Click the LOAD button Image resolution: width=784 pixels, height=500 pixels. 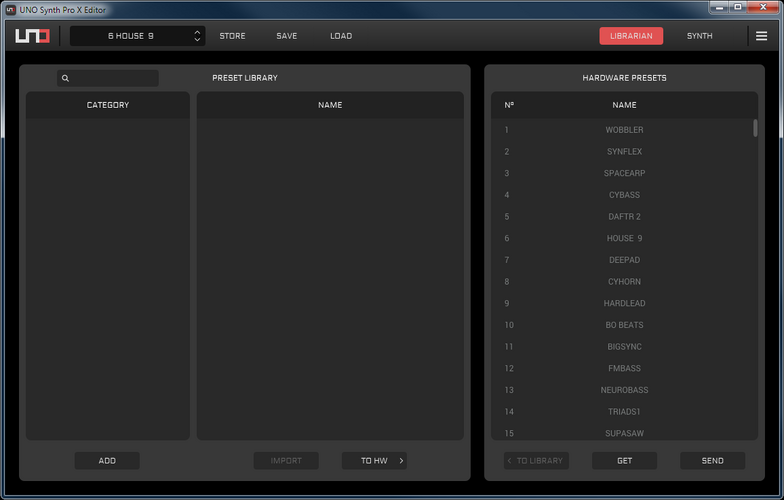[x=341, y=36]
